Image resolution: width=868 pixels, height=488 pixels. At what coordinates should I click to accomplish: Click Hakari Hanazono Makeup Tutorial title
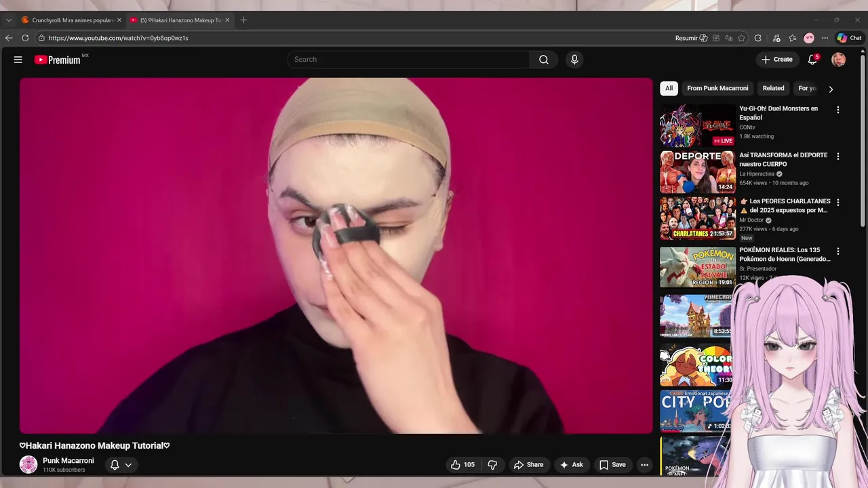94,445
